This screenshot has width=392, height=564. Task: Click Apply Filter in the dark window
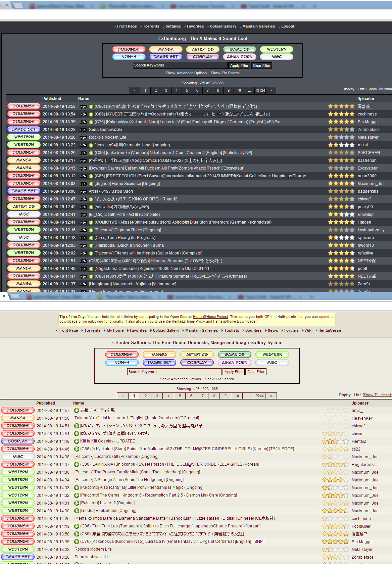pos(239,65)
